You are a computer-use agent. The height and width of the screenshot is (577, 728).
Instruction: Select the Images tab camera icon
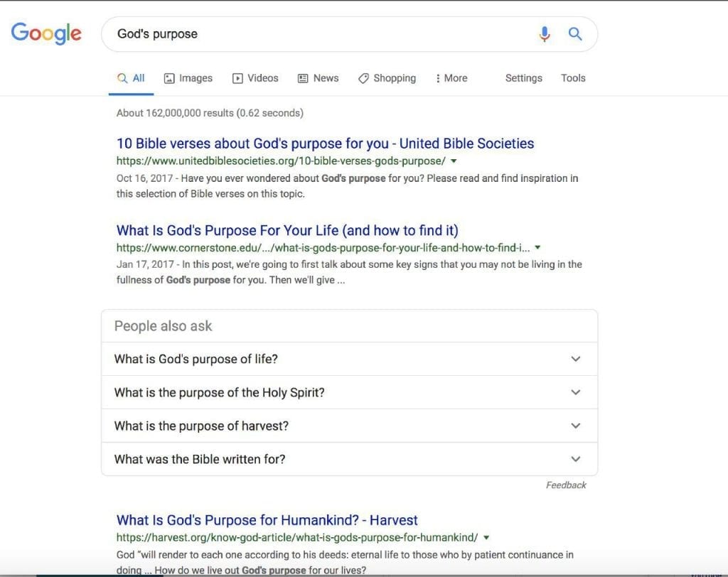tap(168, 77)
